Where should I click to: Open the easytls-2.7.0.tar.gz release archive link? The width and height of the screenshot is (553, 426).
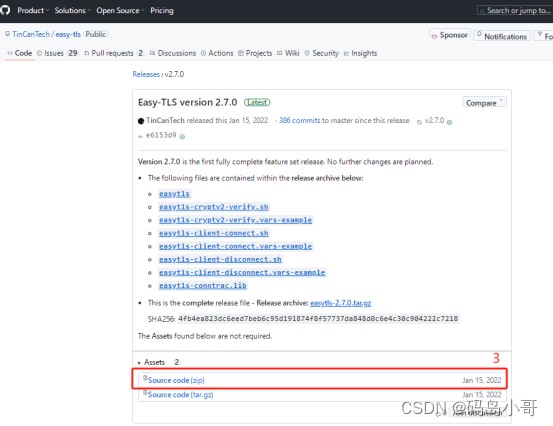tap(340, 303)
